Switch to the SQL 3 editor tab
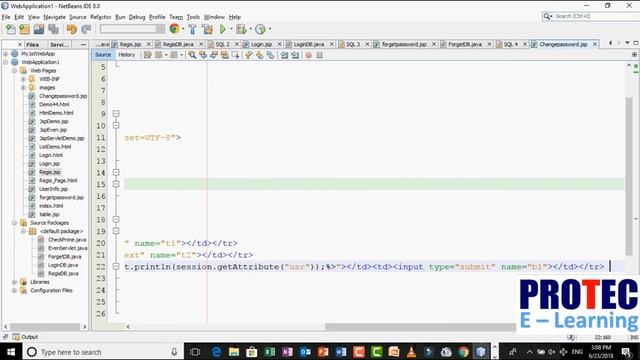Screen dimensions: 640x360 [x=353, y=44]
